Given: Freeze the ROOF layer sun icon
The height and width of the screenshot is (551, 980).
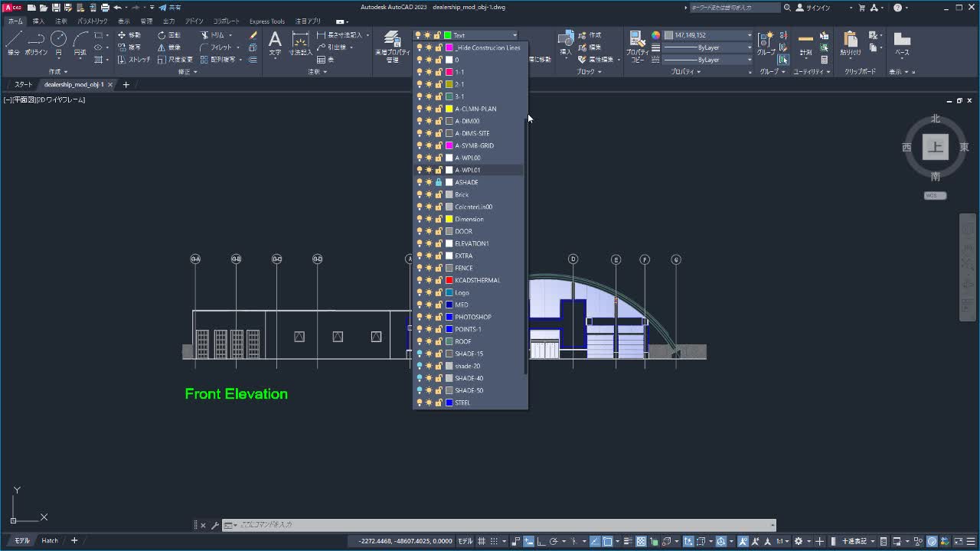Looking at the screenshot, I should 429,341.
